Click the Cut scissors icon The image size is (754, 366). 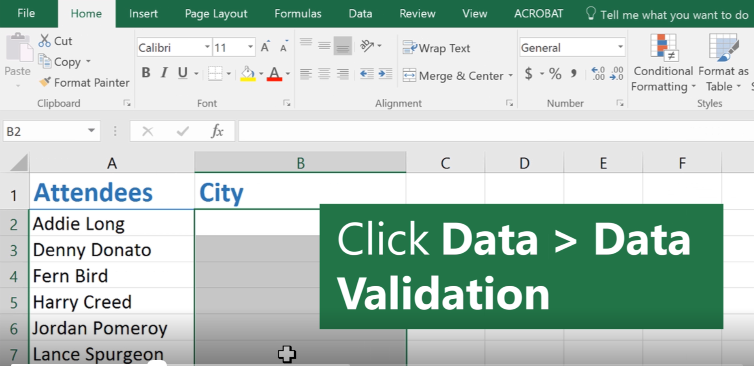pyautogui.click(x=44, y=41)
